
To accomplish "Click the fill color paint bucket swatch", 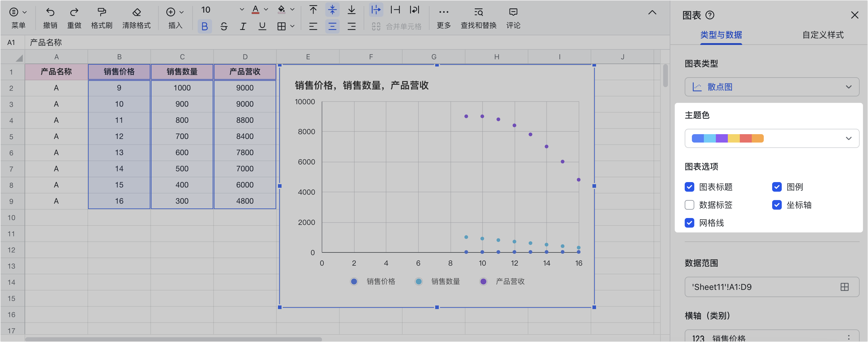I will click(x=281, y=10).
